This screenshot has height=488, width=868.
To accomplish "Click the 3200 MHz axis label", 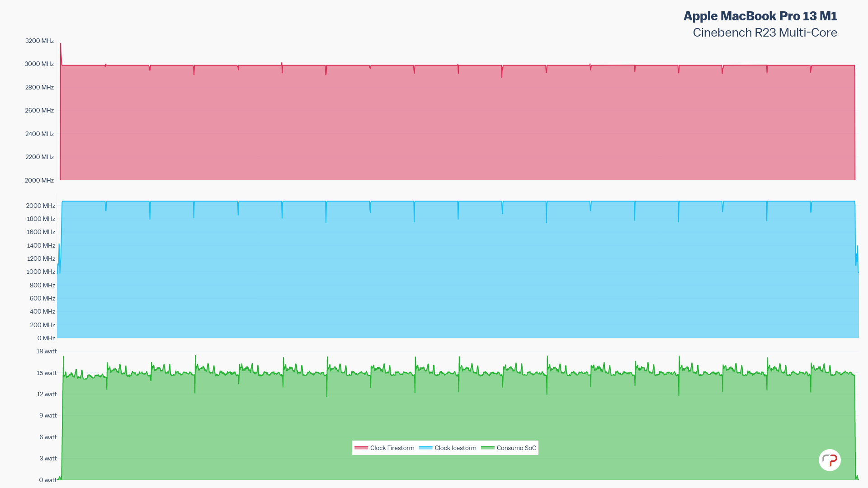I will [39, 41].
